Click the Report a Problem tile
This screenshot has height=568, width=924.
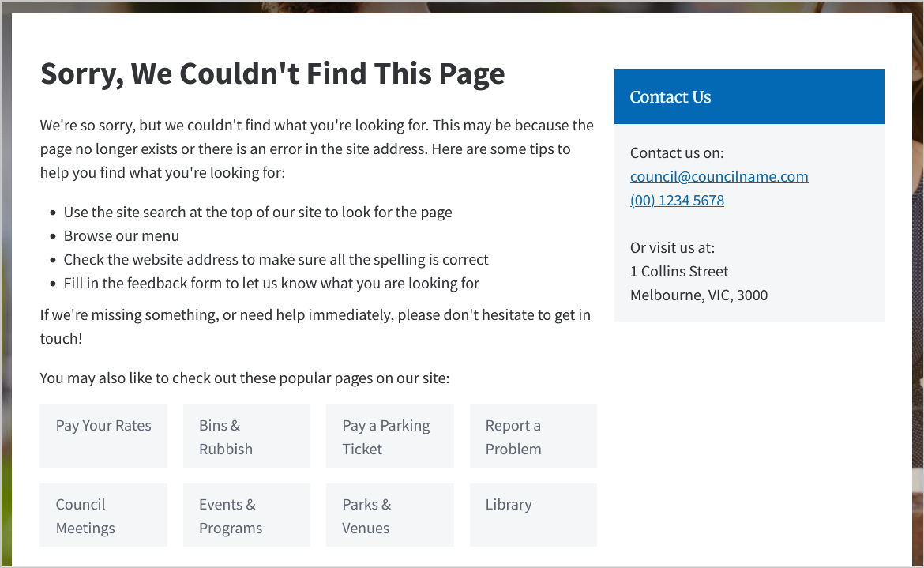pyautogui.click(x=533, y=436)
